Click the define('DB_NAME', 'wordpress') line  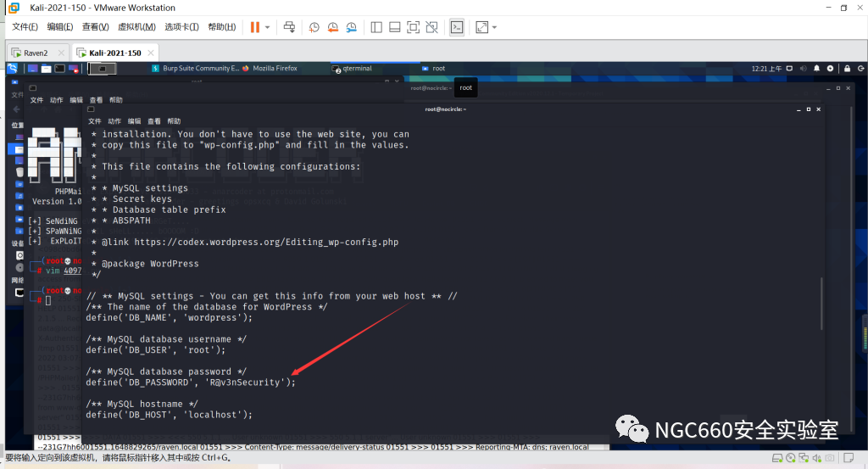click(169, 318)
